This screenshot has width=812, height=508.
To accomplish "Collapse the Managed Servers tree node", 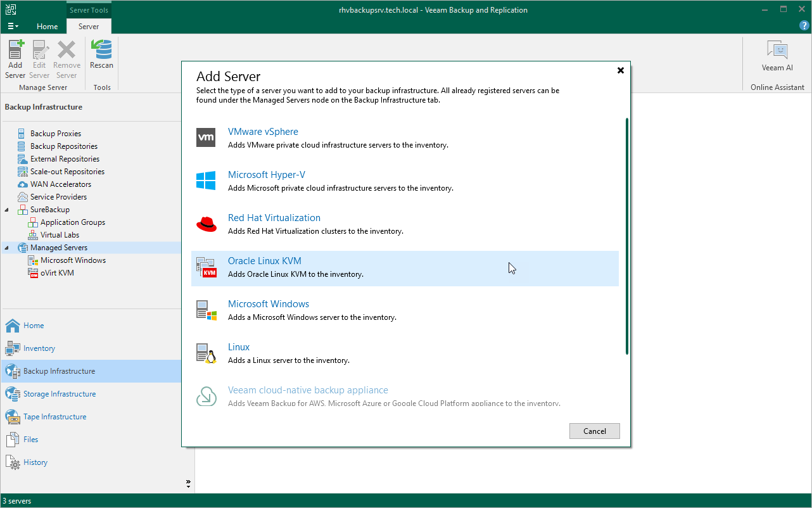I will pyautogui.click(x=7, y=248).
